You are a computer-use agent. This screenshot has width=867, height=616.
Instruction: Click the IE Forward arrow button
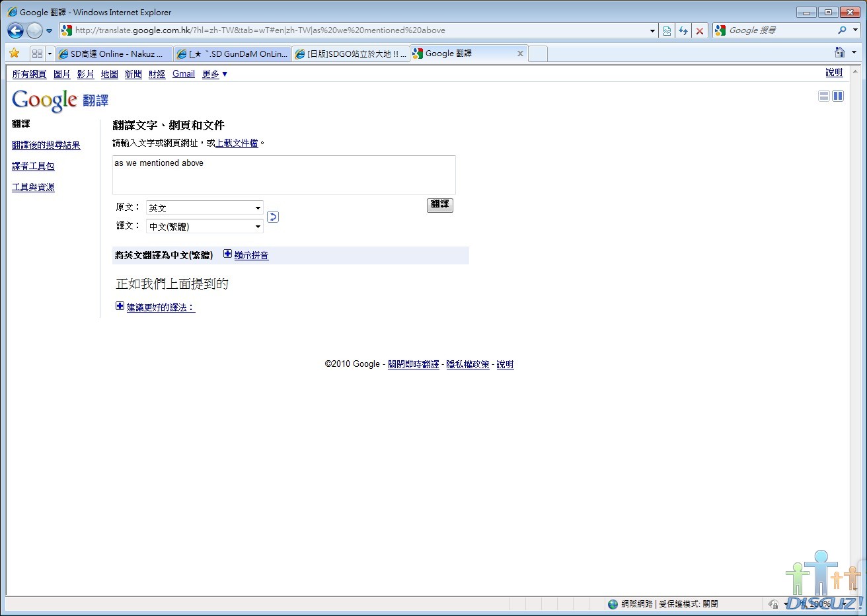pyautogui.click(x=34, y=30)
